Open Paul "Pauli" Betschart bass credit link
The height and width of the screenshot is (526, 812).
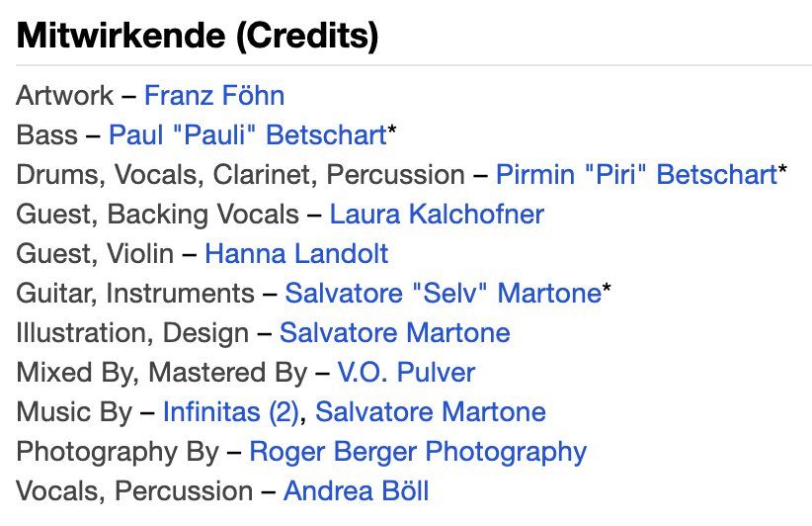click(248, 134)
